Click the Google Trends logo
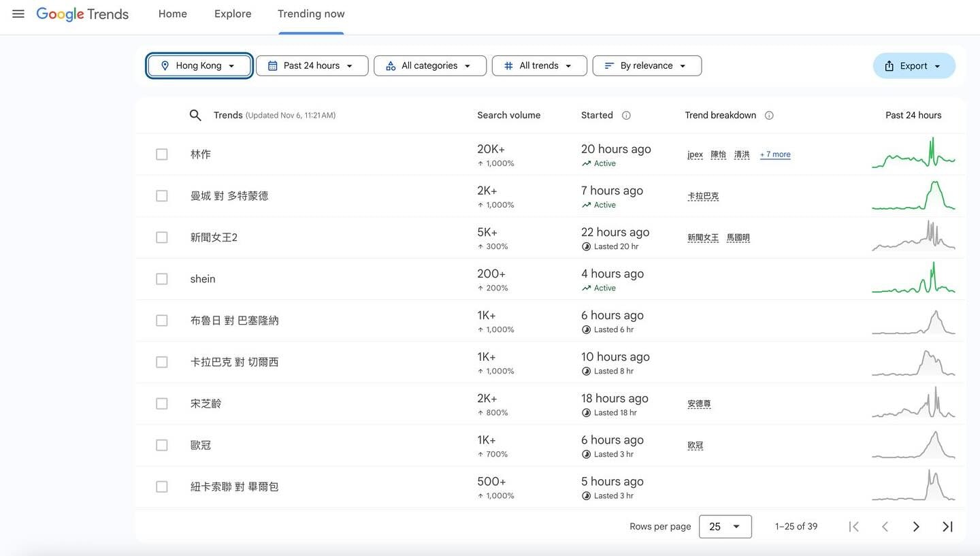980x556 pixels. 82,14
